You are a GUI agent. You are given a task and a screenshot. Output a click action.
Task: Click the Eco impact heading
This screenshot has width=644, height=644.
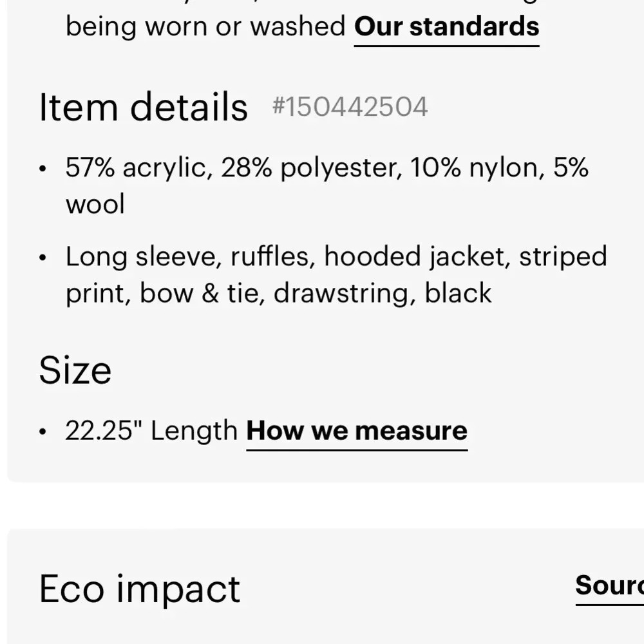pos(140,589)
